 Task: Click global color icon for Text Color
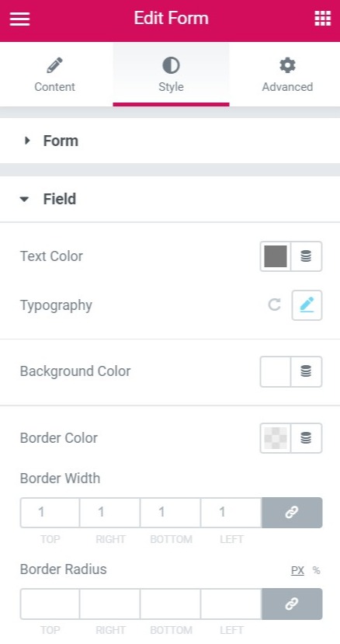[x=306, y=256]
